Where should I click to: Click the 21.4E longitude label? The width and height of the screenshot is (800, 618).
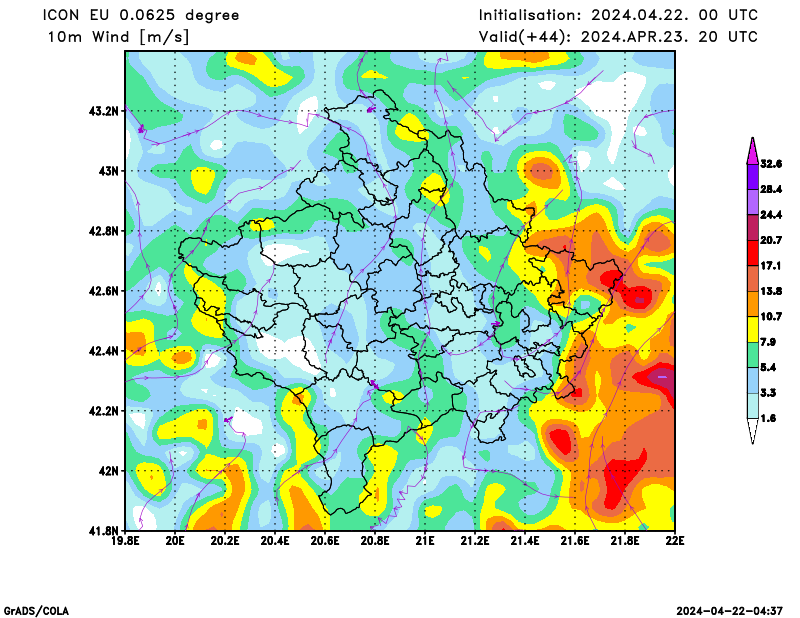click(x=525, y=540)
